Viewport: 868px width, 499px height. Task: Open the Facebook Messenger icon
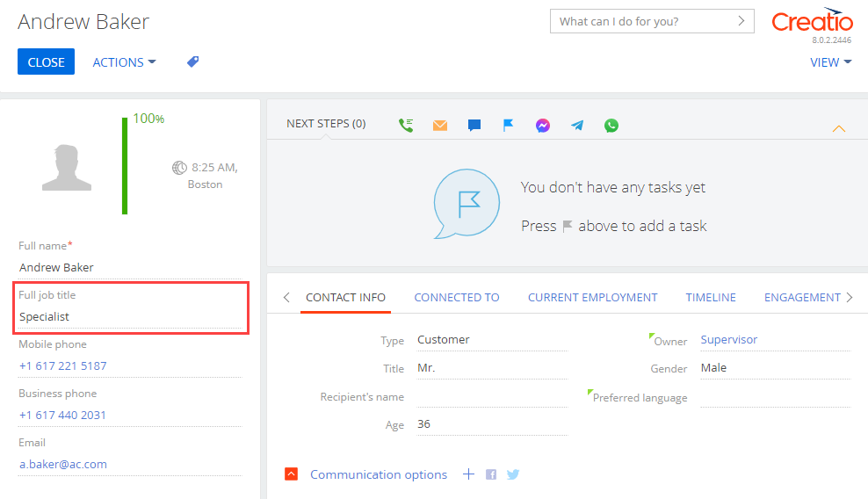tap(543, 125)
